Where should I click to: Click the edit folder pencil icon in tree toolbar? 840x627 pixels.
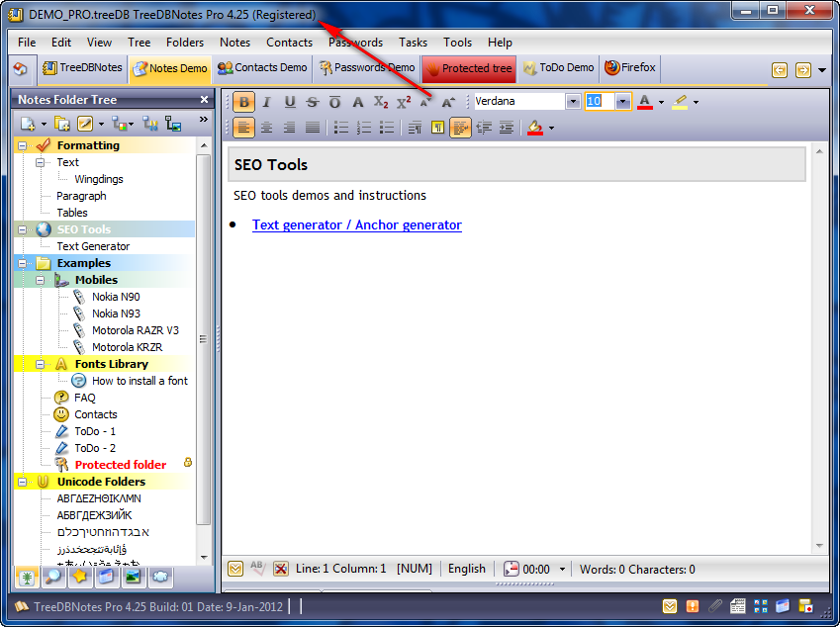click(x=85, y=124)
